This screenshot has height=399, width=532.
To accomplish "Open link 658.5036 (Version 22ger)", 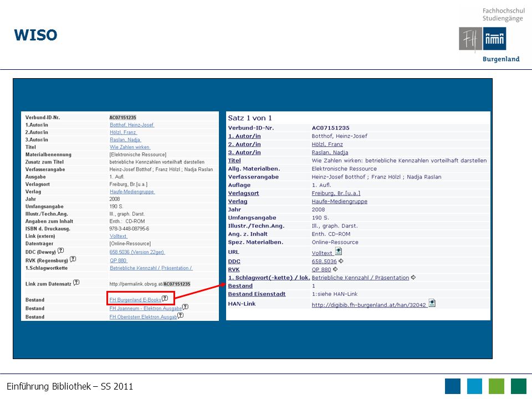I will click(x=137, y=252).
